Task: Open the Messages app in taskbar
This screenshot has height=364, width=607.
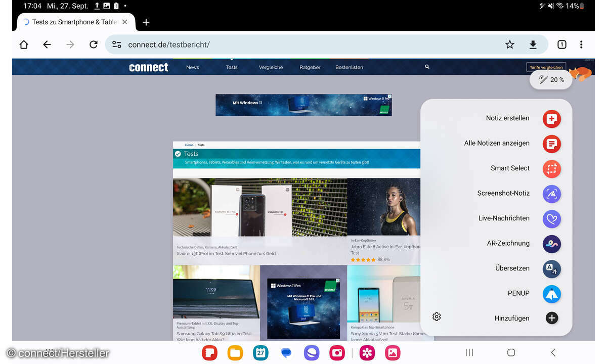Action: point(286,352)
